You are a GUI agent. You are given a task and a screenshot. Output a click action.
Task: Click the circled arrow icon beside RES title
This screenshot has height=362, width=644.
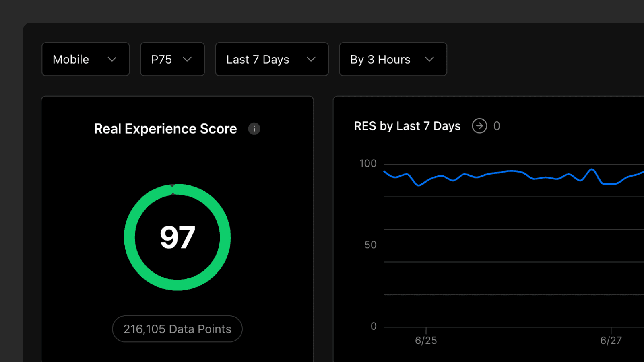click(x=479, y=126)
